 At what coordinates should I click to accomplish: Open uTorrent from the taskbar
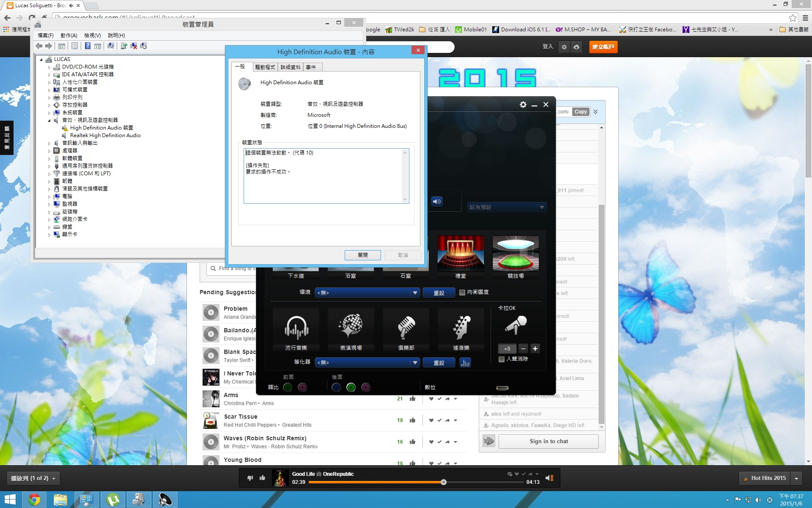coord(113,500)
